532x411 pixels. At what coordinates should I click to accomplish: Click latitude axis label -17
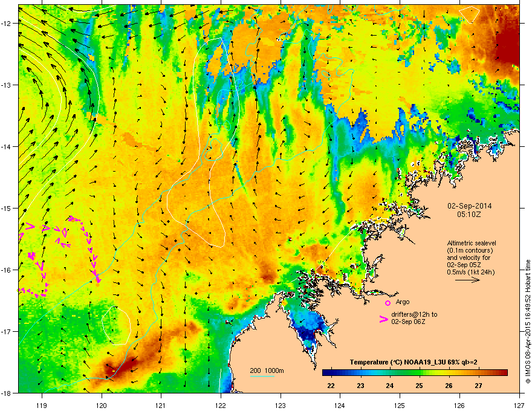7,331
